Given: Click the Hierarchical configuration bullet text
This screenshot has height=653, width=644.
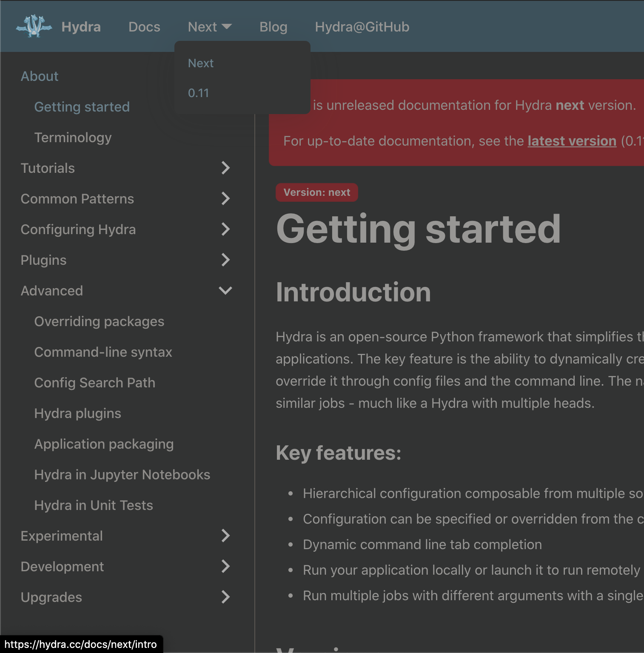Looking at the screenshot, I should click(473, 493).
